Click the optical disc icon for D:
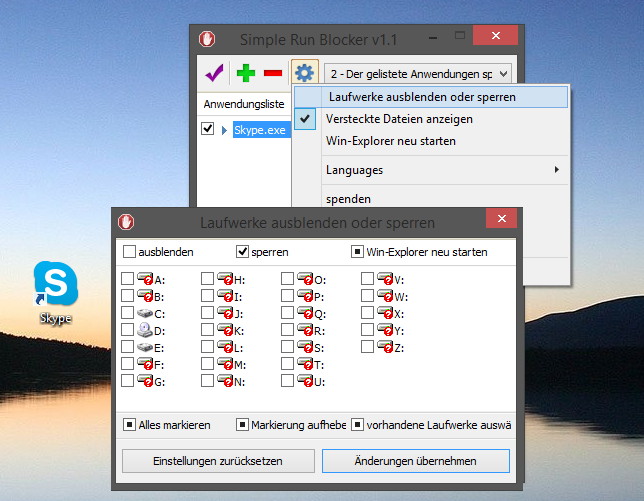This screenshot has height=501, width=644. [145, 330]
